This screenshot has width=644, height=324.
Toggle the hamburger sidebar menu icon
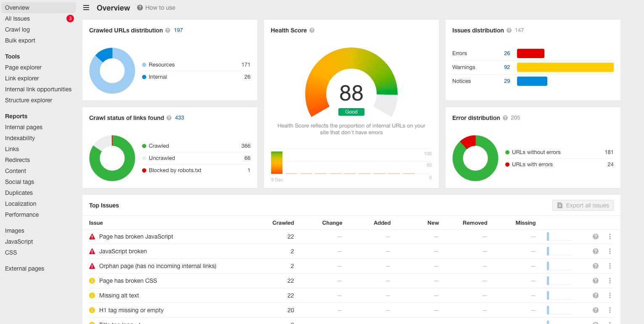click(86, 8)
